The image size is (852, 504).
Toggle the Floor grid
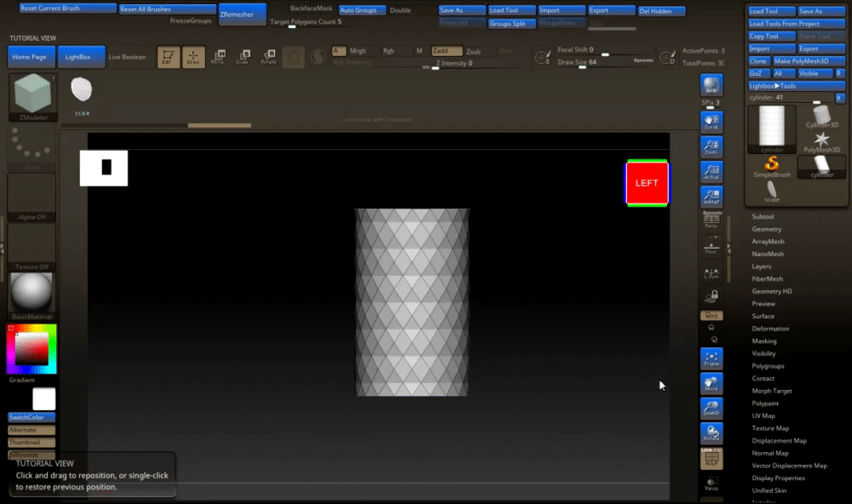tap(711, 248)
